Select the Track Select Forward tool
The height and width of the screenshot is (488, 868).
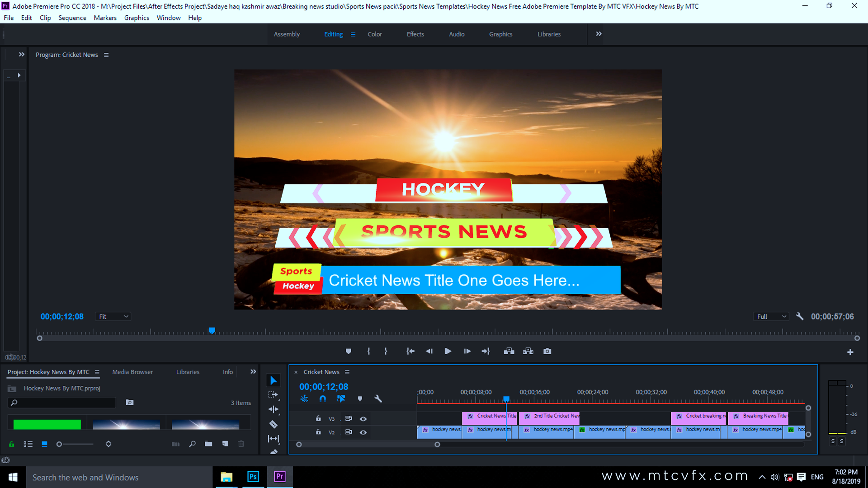tap(273, 394)
